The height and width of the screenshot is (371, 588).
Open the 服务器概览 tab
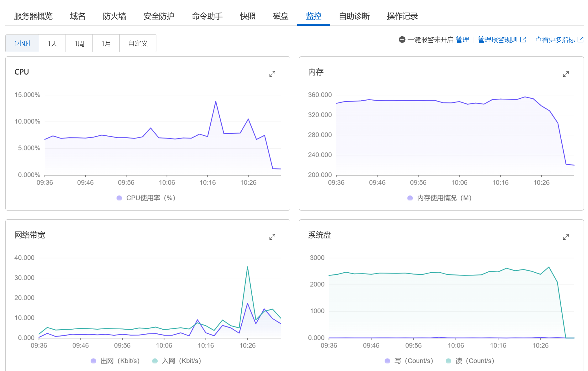33,16
